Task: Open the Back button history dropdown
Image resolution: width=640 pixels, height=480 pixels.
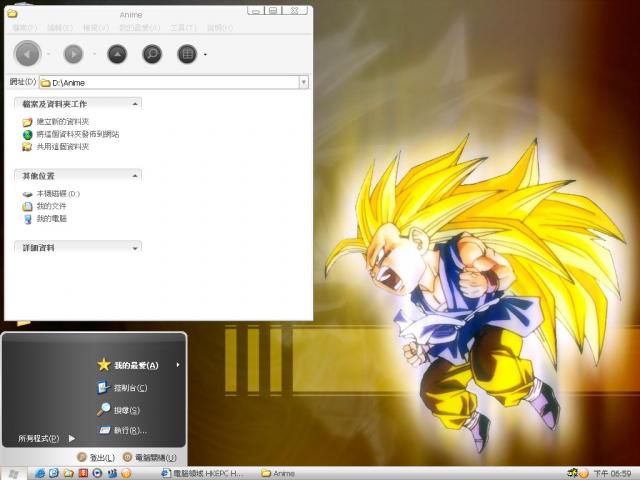Action: pyautogui.click(x=48, y=54)
